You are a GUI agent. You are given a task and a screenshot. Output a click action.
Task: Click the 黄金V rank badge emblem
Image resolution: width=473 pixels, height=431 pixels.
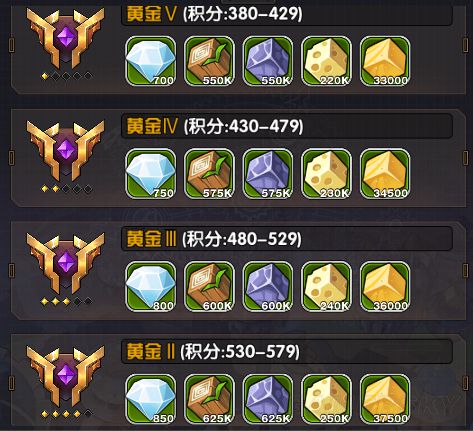(x=65, y=42)
